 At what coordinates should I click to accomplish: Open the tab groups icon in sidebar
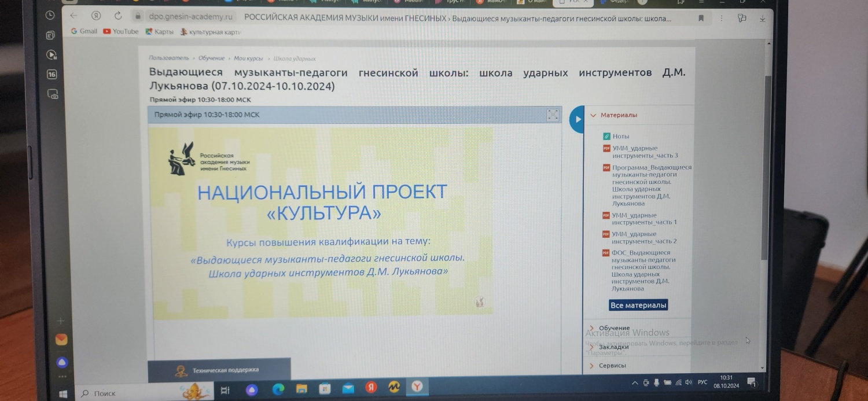pos(50,35)
